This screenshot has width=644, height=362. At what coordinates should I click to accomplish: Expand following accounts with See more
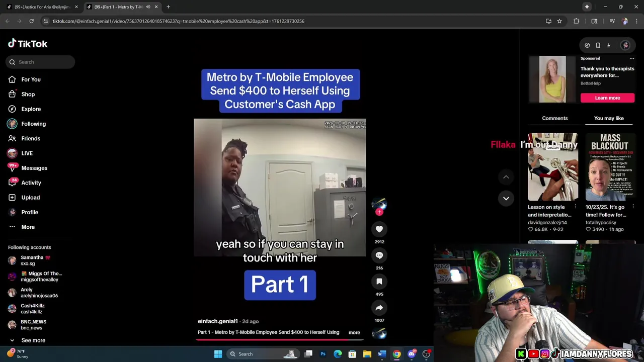coord(27,340)
